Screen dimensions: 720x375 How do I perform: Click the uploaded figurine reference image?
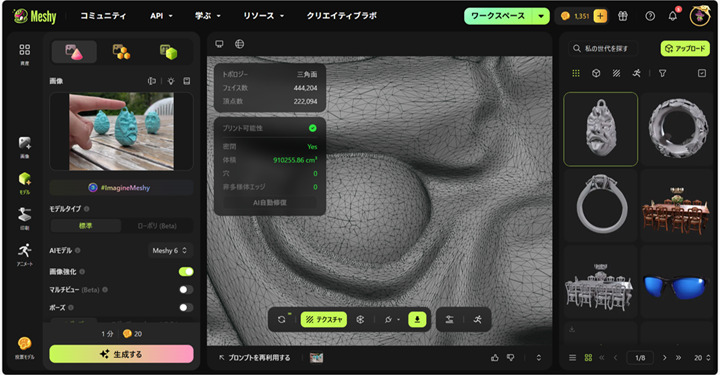click(121, 131)
